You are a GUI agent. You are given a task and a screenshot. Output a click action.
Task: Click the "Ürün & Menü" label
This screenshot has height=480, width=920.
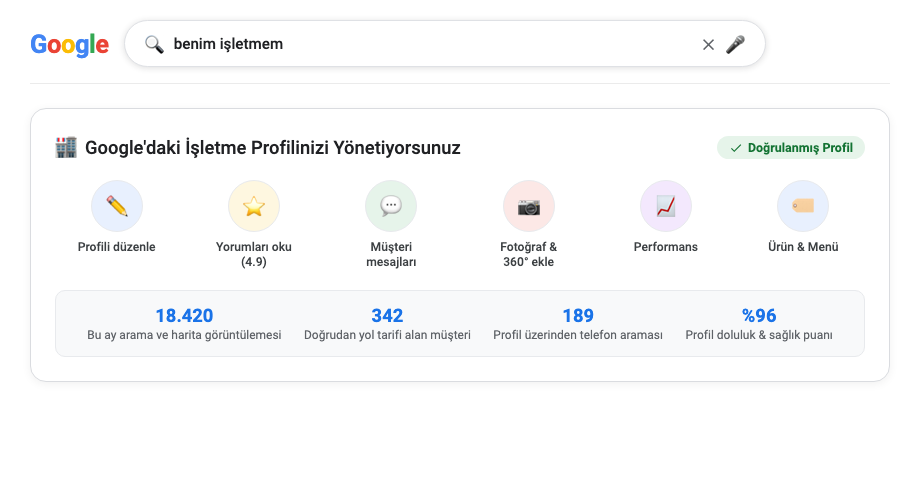(x=803, y=247)
